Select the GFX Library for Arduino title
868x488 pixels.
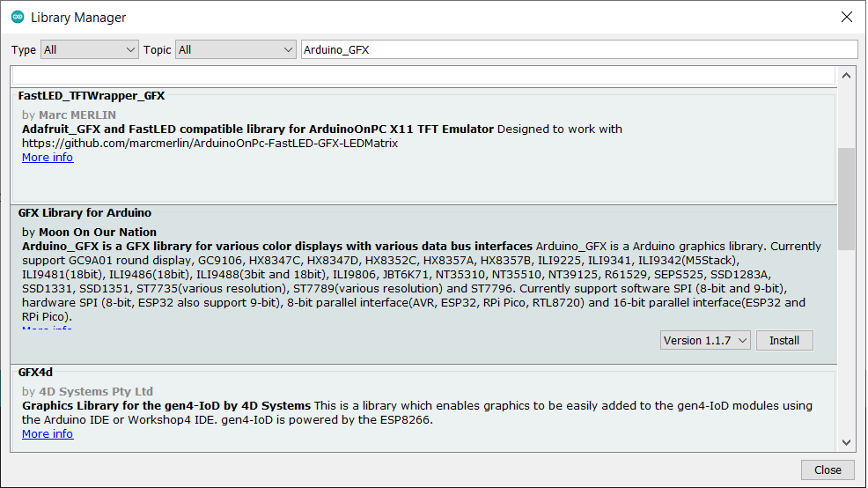click(85, 212)
